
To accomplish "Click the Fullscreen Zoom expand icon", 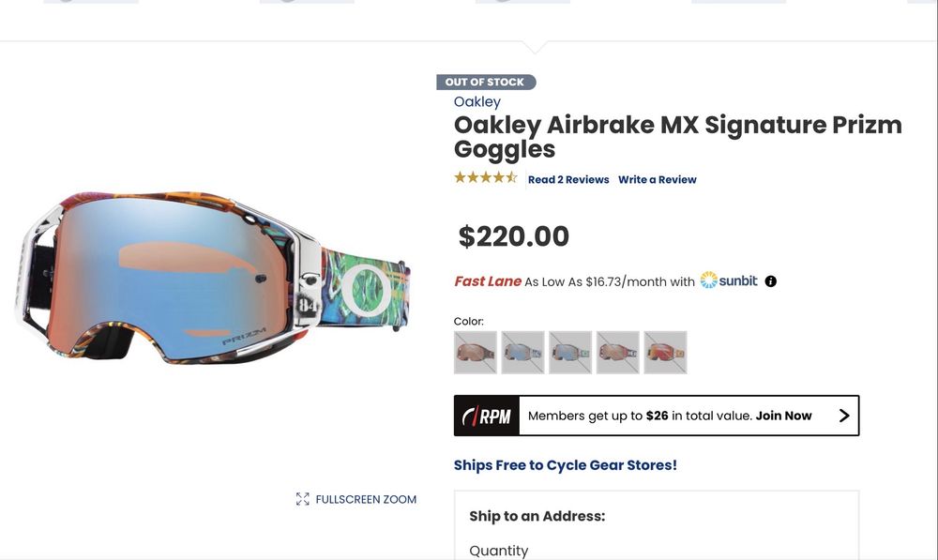I will coord(302,499).
